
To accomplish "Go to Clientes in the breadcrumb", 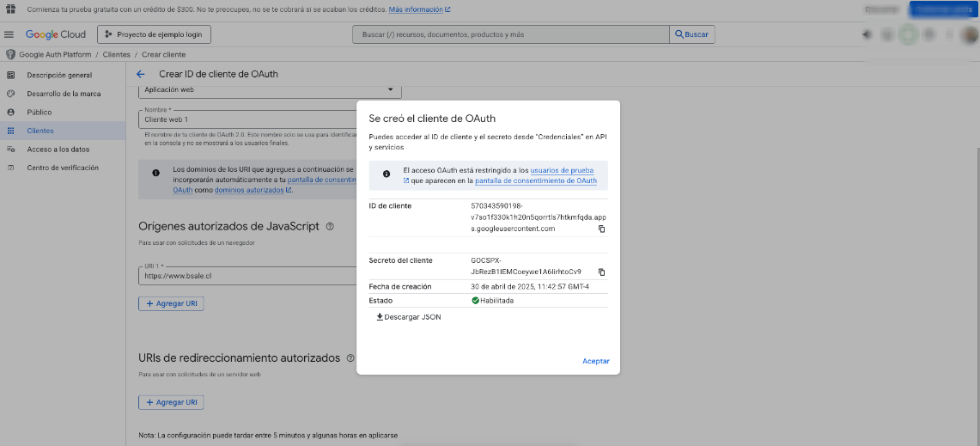I will (116, 54).
